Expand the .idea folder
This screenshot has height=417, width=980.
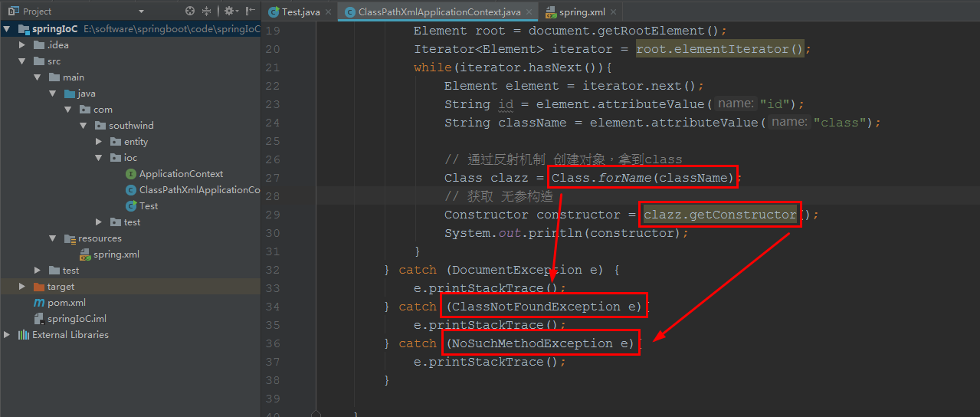[23, 45]
